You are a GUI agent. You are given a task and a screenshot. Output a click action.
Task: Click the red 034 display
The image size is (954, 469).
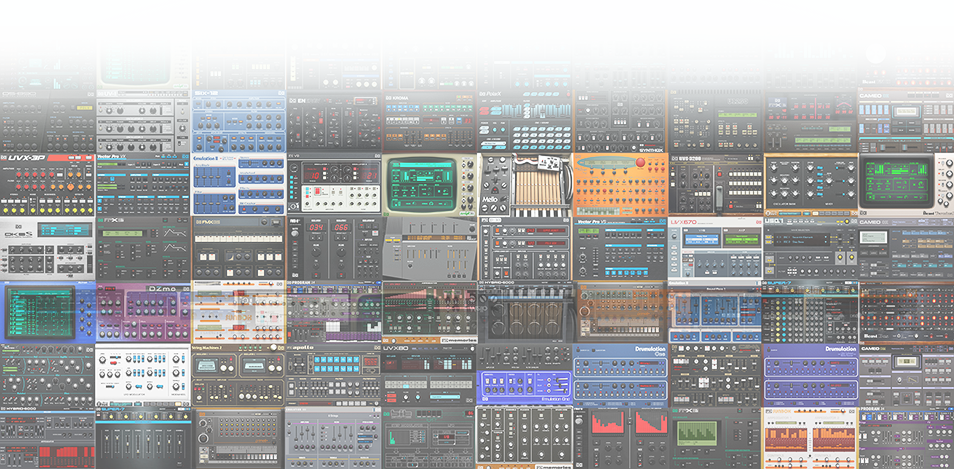click(315, 229)
